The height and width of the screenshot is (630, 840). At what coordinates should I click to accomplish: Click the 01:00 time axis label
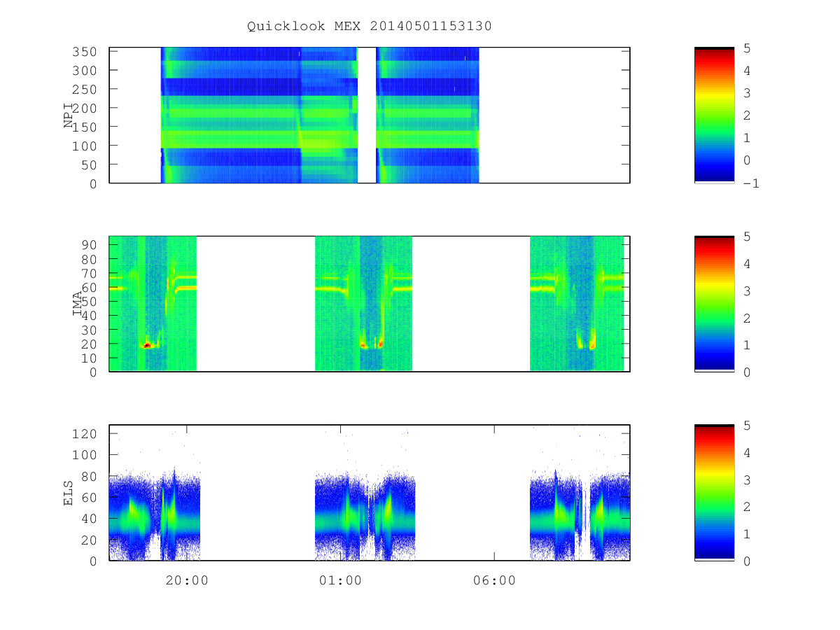point(341,580)
